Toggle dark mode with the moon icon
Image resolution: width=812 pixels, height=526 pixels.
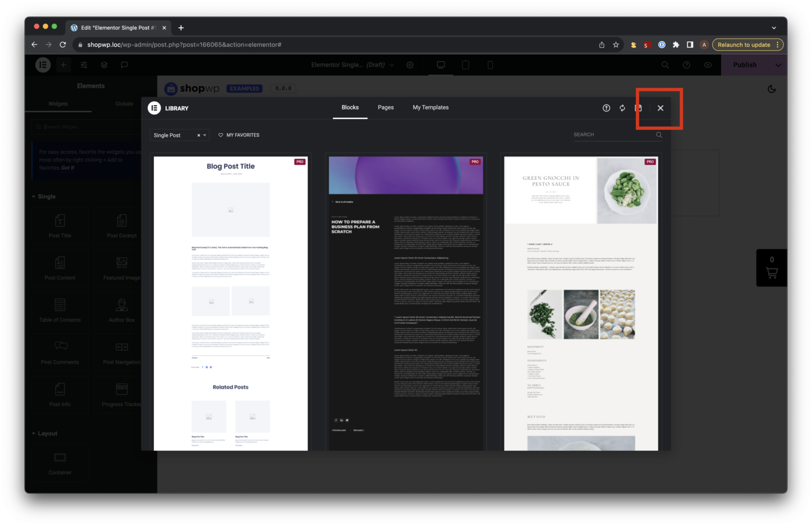coord(771,89)
